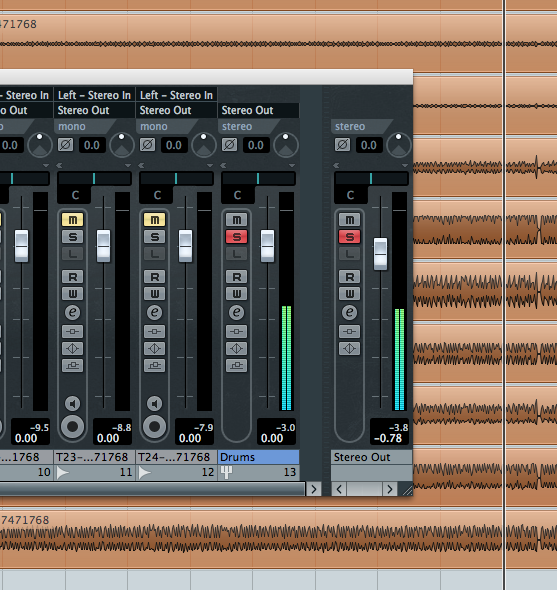Open Drums output routing 'Stereo Out'
557x590 pixels.
click(259, 110)
